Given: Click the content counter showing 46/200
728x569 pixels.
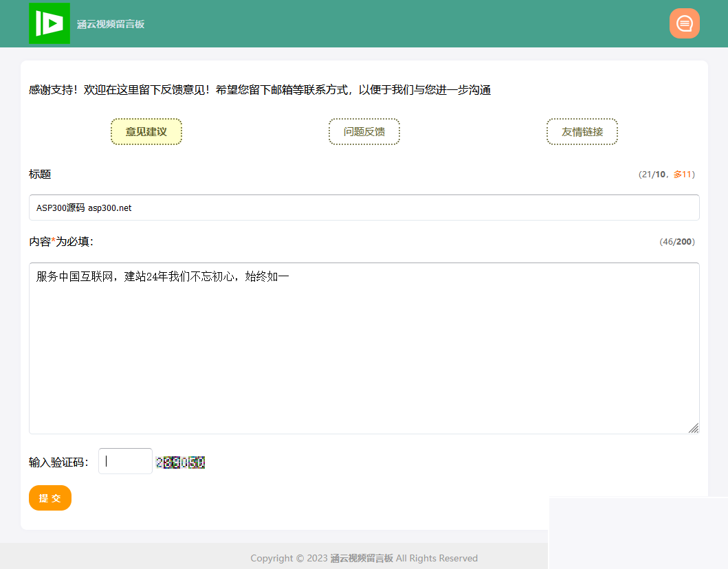Looking at the screenshot, I should [x=677, y=241].
